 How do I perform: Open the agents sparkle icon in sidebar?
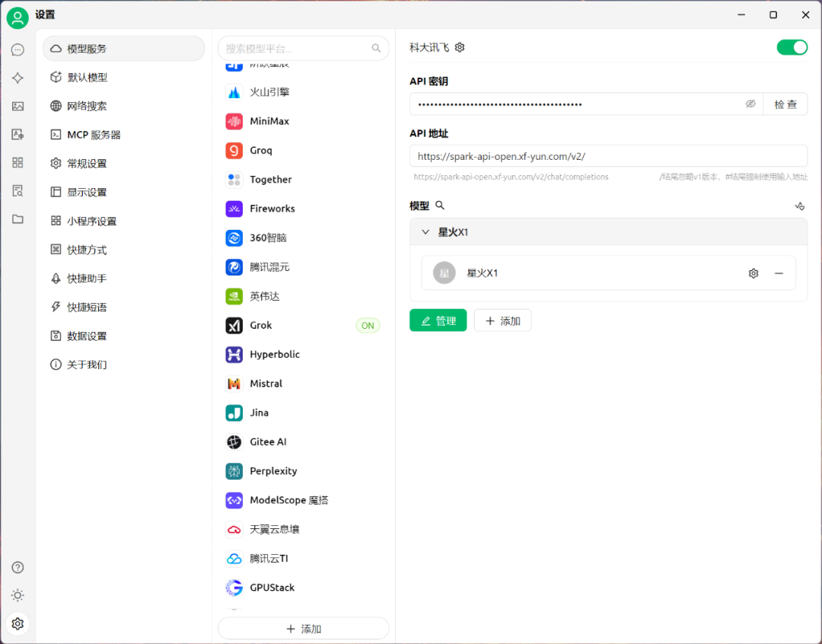coord(18,78)
